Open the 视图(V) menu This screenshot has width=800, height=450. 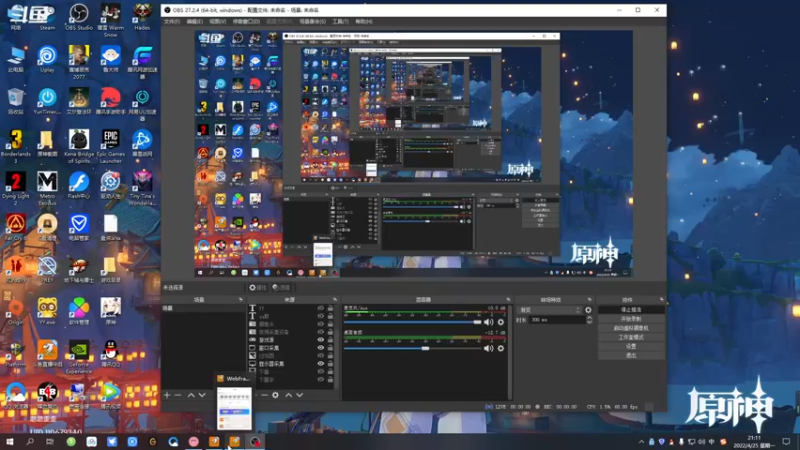[x=217, y=21]
